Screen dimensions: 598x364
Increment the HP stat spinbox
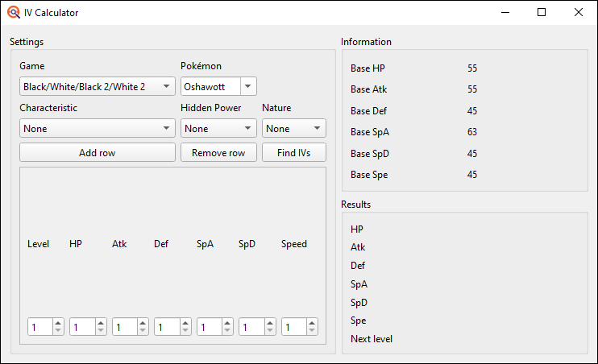click(x=101, y=323)
